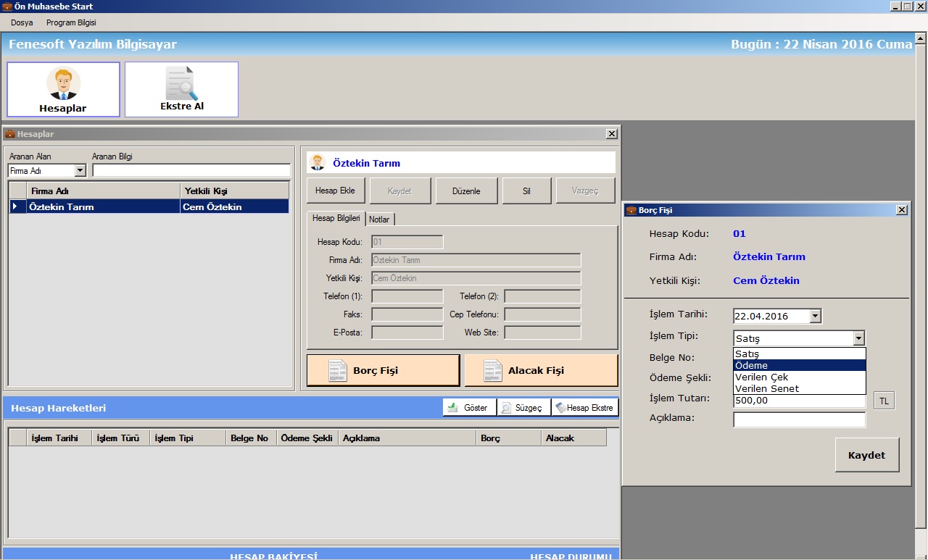Choose Verilen Çek option
Viewport: 928px width, 560px height.
pyautogui.click(x=799, y=377)
